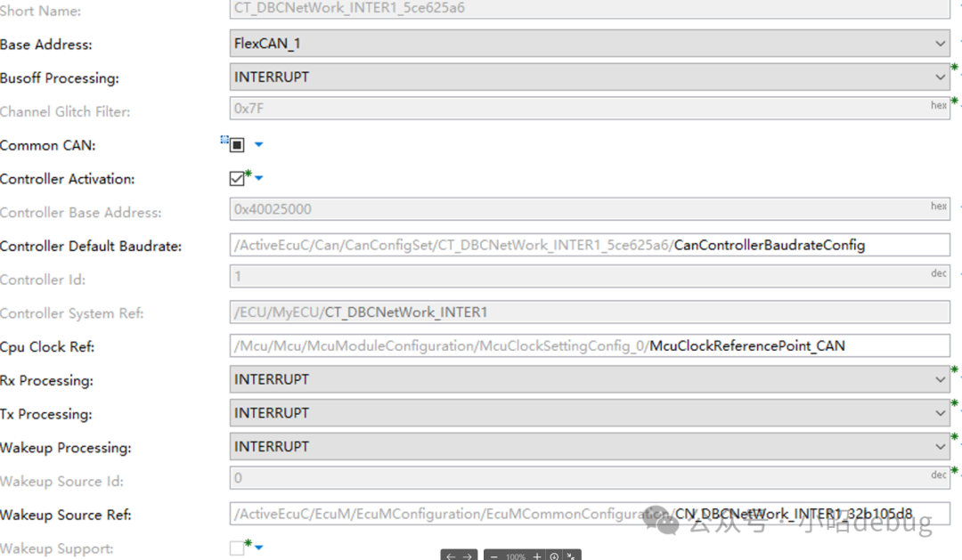
Task: Click the Channel Glitch Filter field showing 0x7F
Action: [x=590, y=108]
